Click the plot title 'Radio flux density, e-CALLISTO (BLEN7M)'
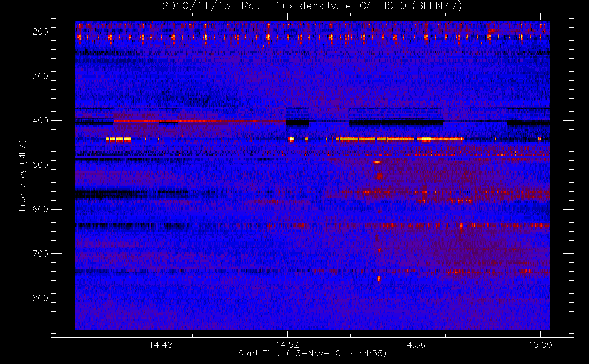Screen dimensions: 589x364 [x=352, y=6]
